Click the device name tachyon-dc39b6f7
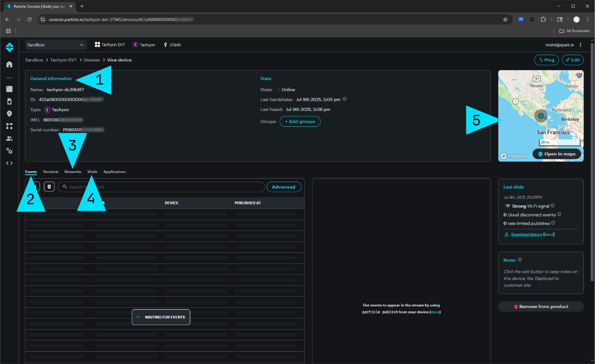Screen dimensions: 595x364 [65, 89]
